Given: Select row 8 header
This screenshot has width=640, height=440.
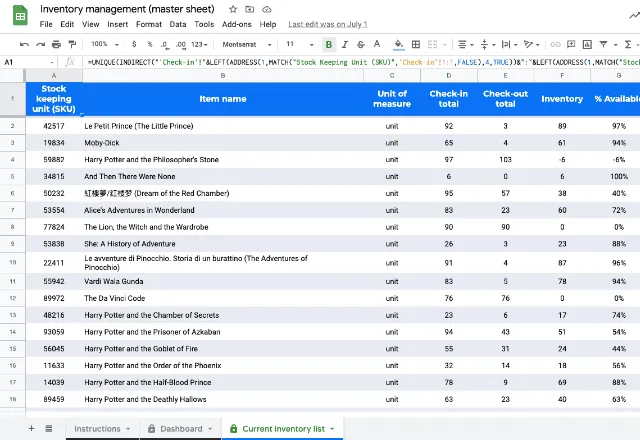Looking at the screenshot, I should click(x=13, y=227).
